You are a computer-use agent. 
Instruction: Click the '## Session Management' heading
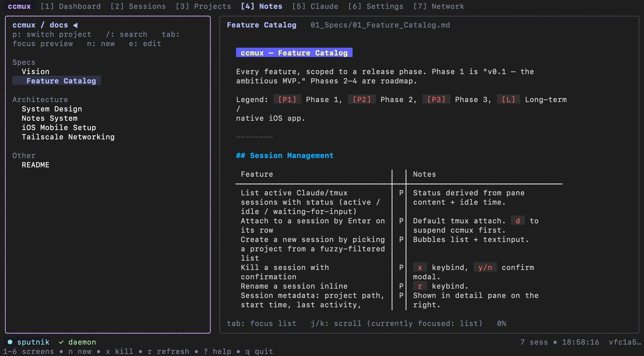pyautogui.click(x=285, y=155)
